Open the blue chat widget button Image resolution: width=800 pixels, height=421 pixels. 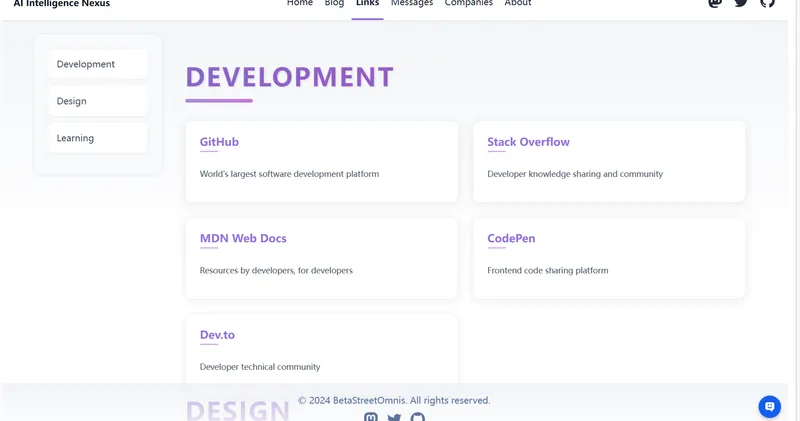(x=769, y=406)
